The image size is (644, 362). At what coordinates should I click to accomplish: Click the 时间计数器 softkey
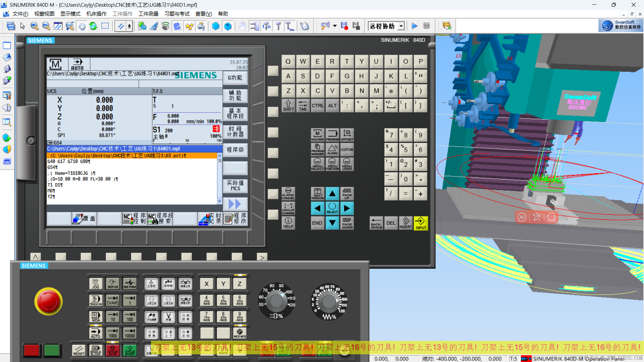[235, 132]
